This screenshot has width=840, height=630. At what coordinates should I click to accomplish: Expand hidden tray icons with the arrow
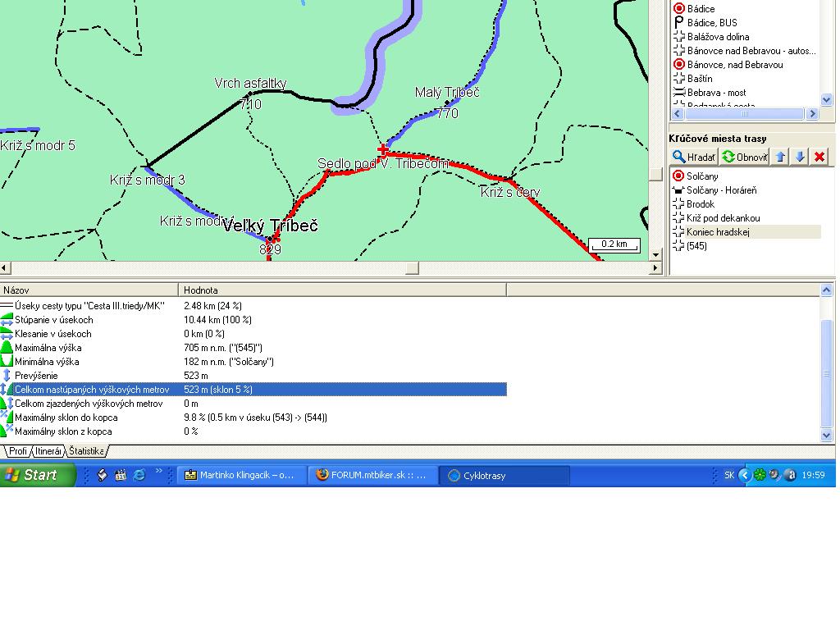coord(744,475)
